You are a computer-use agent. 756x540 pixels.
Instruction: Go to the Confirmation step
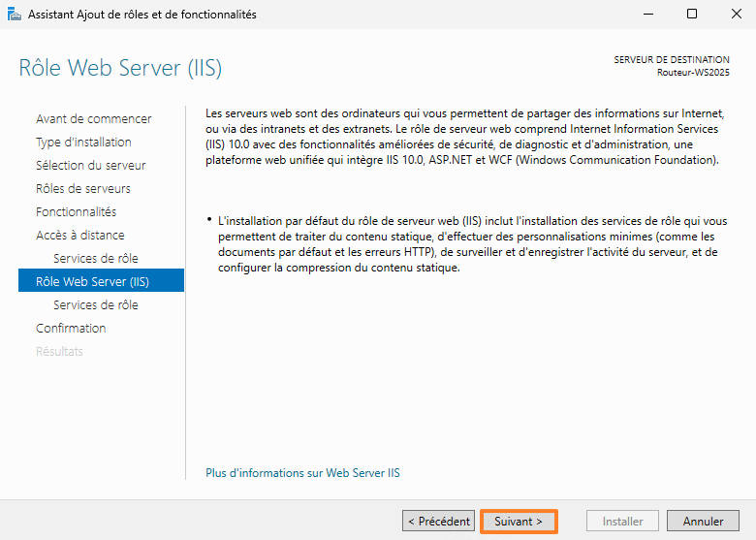[71, 328]
